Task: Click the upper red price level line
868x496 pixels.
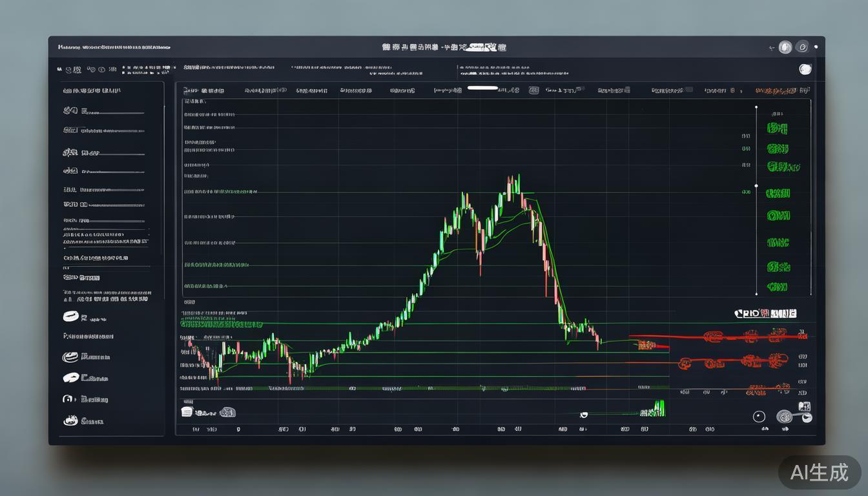Action: point(710,337)
